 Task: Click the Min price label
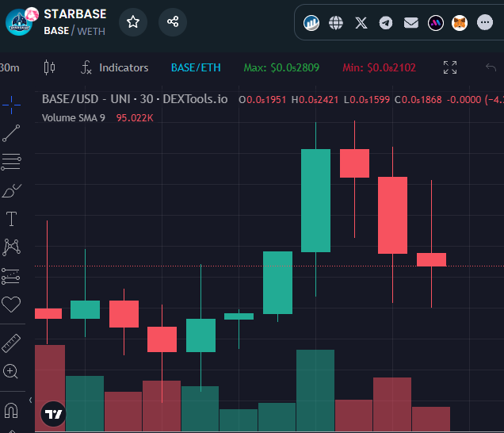379,67
